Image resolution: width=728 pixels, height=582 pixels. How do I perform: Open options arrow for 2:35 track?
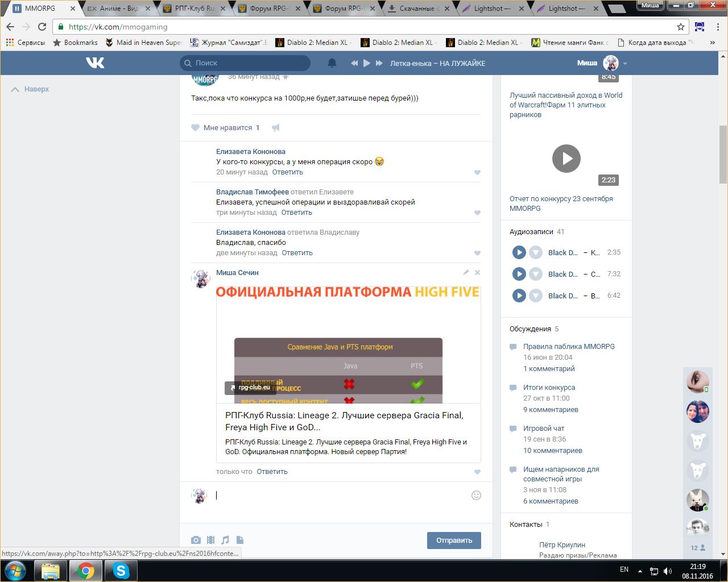click(536, 252)
